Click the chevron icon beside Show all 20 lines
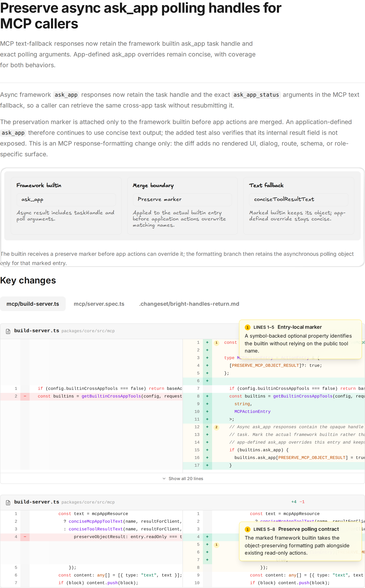The width and height of the screenshot is (365, 588). (x=164, y=479)
